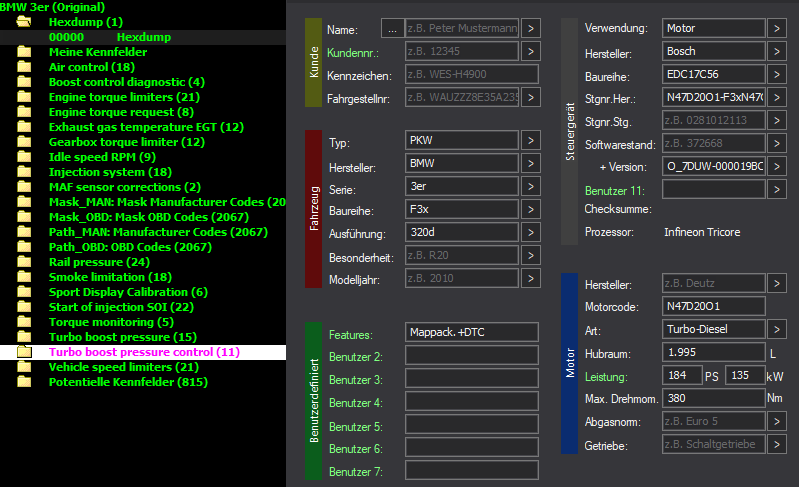
Task: Click the Hubraum field 1.995
Action: [x=713, y=353]
